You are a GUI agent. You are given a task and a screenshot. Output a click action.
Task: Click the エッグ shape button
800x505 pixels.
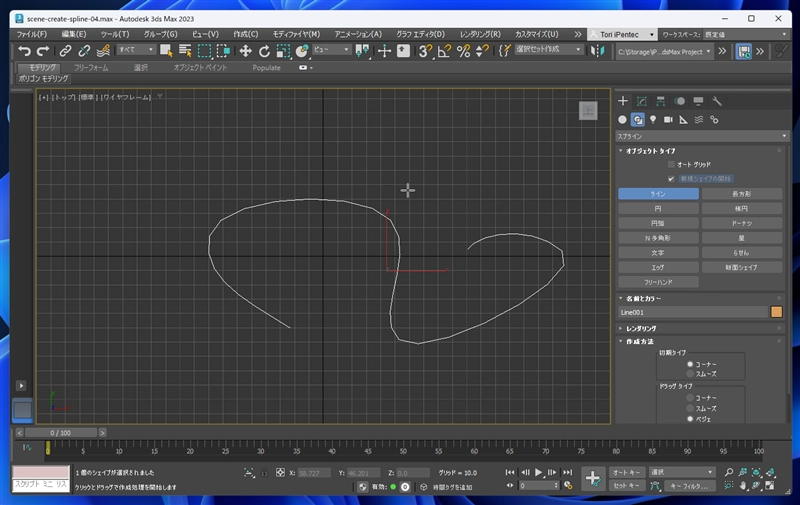(x=658, y=267)
